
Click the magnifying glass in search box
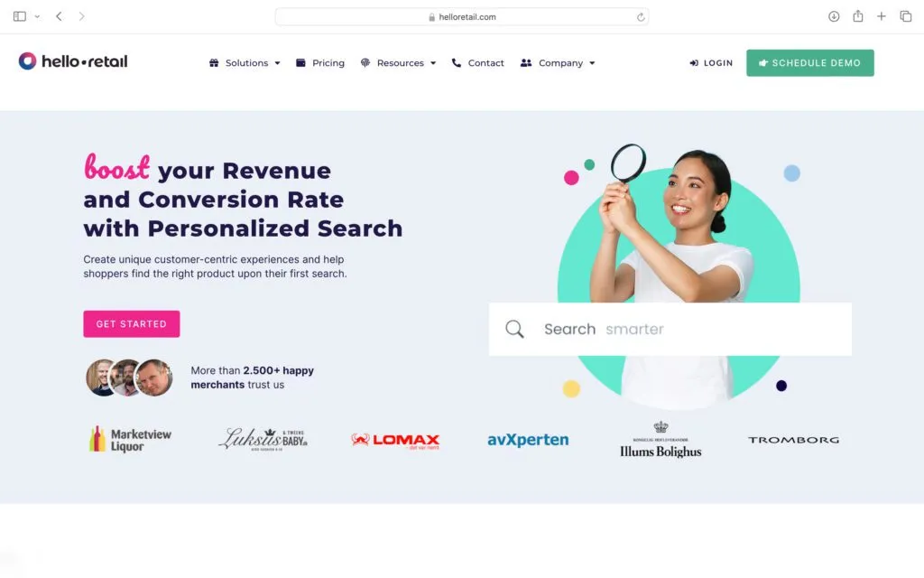click(x=514, y=330)
